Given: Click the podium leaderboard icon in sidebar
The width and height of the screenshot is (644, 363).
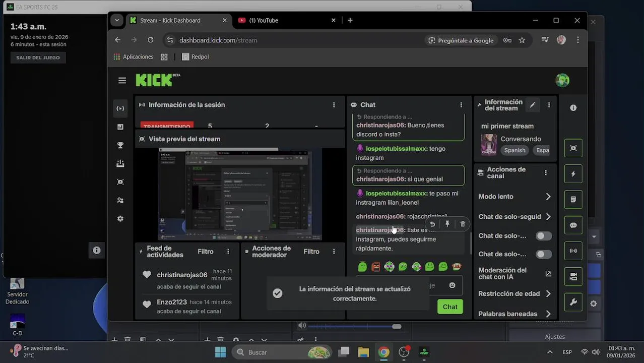Looking at the screenshot, I should click(120, 163).
